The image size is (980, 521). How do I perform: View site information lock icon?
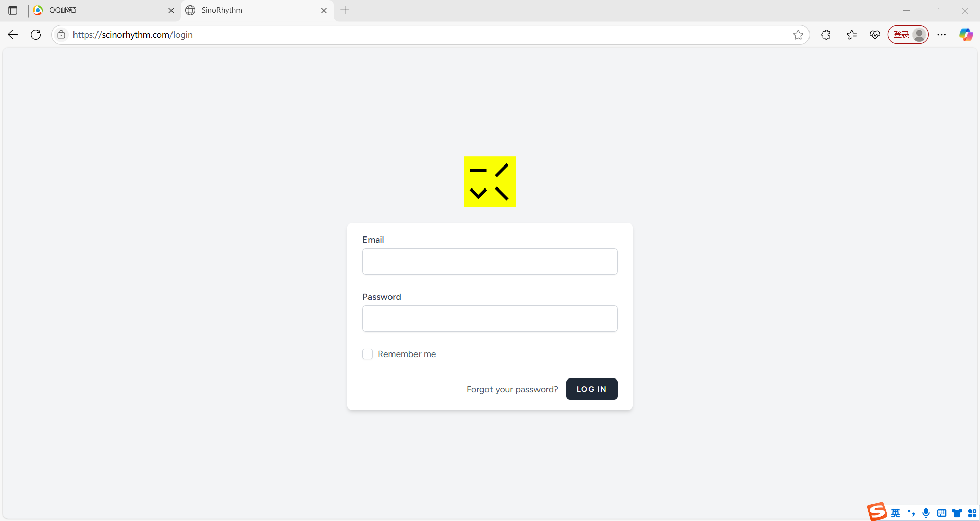tap(61, 35)
